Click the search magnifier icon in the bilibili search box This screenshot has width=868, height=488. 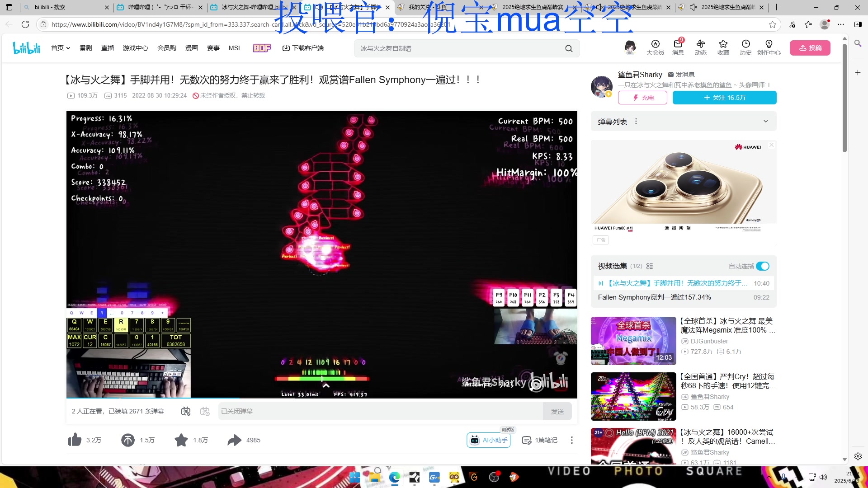pyautogui.click(x=569, y=48)
